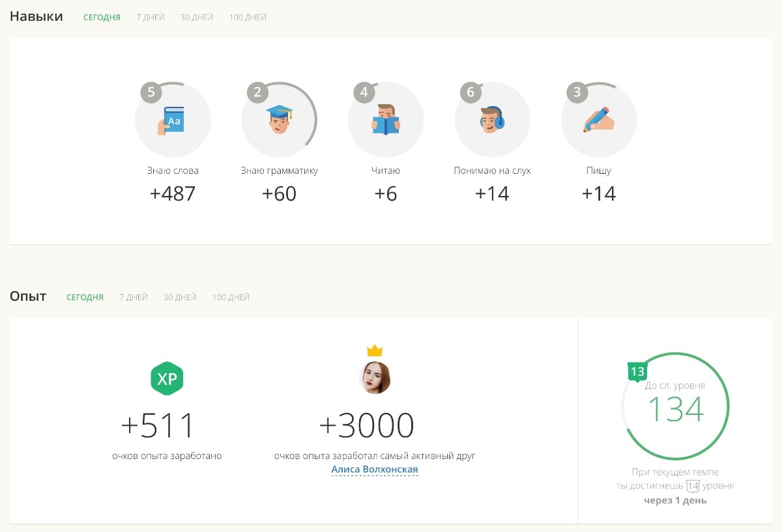Viewport: 782px width, 532px height.
Task: Click the boxed level 14 indicator
Action: coord(693,486)
